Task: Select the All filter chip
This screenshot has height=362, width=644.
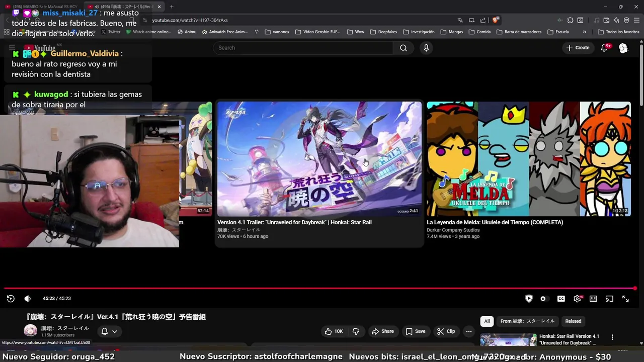Action: click(487, 321)
